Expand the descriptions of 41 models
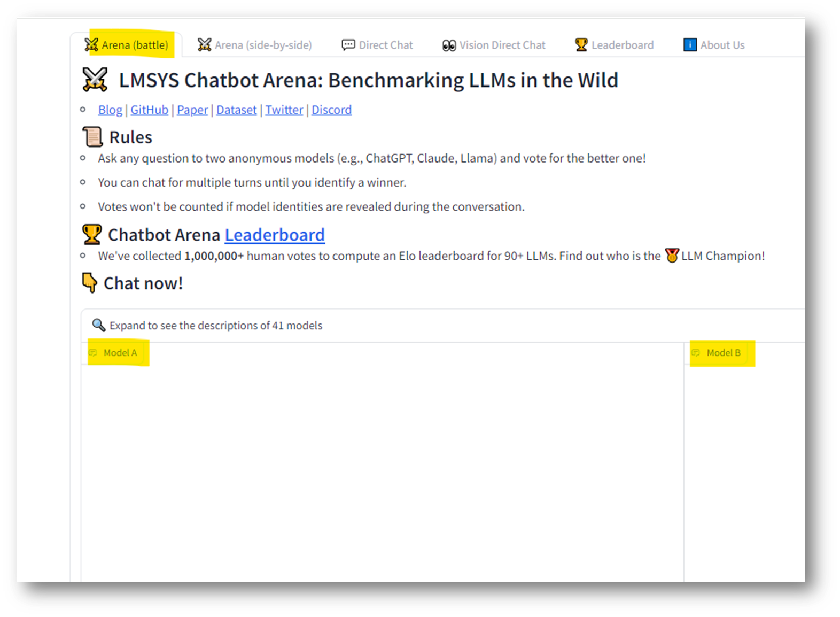The width and height of the screenshot is (840, 617). pos(443,325)
